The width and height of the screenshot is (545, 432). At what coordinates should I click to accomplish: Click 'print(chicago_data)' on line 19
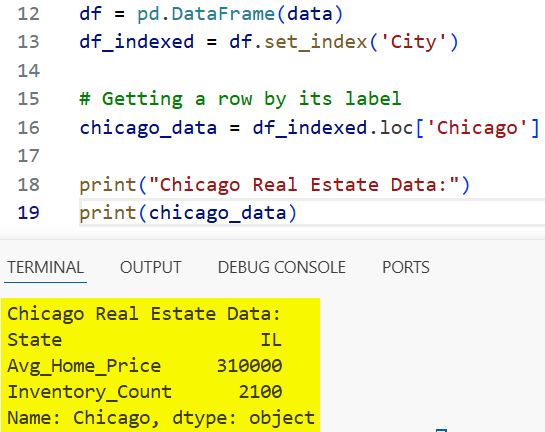pos(188,213)
